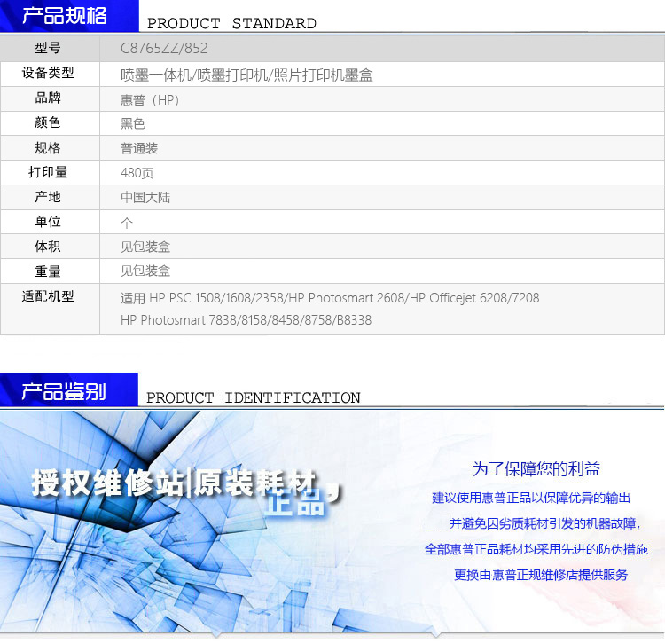The width and height of the screenshot is (665, 644).
Task: Select the 产地 row label
Action: coord(48,196)
